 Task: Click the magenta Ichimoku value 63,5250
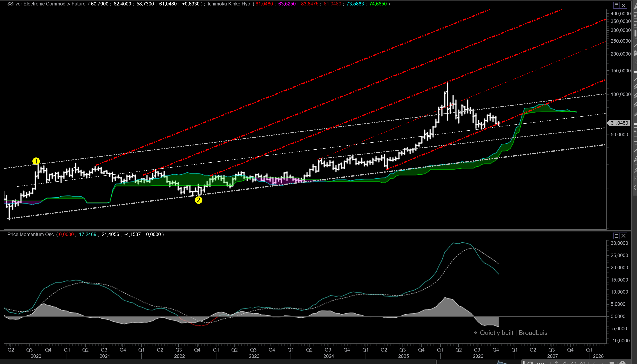tap(287, 4)
